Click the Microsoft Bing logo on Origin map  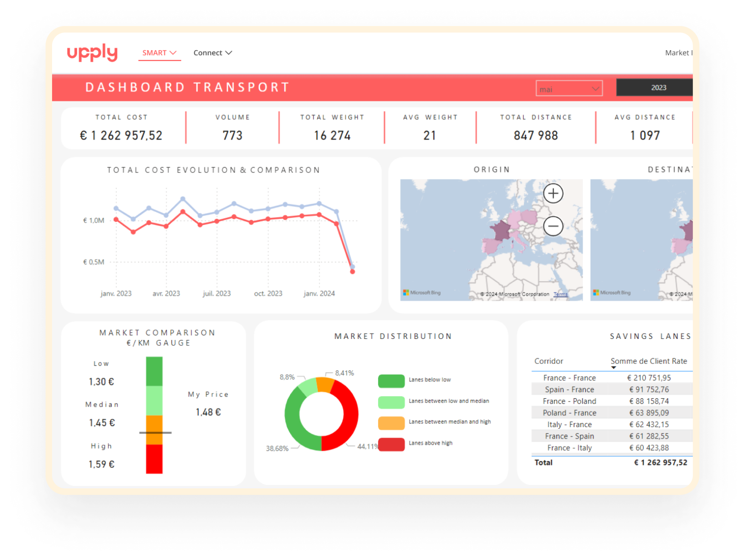pyautogui.click(x=422, y=292)
